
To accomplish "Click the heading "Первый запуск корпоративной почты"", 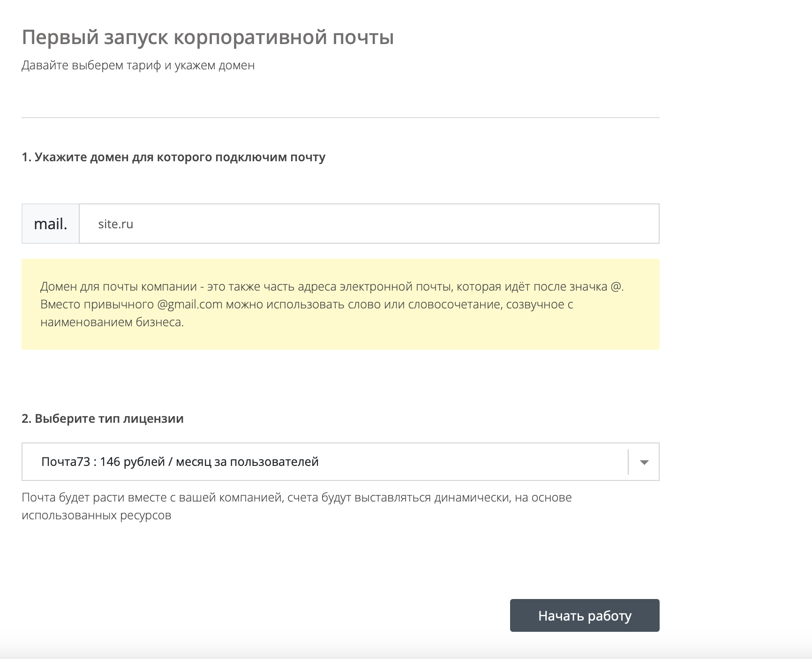I will pyautogui.click(x=208, y=37).
